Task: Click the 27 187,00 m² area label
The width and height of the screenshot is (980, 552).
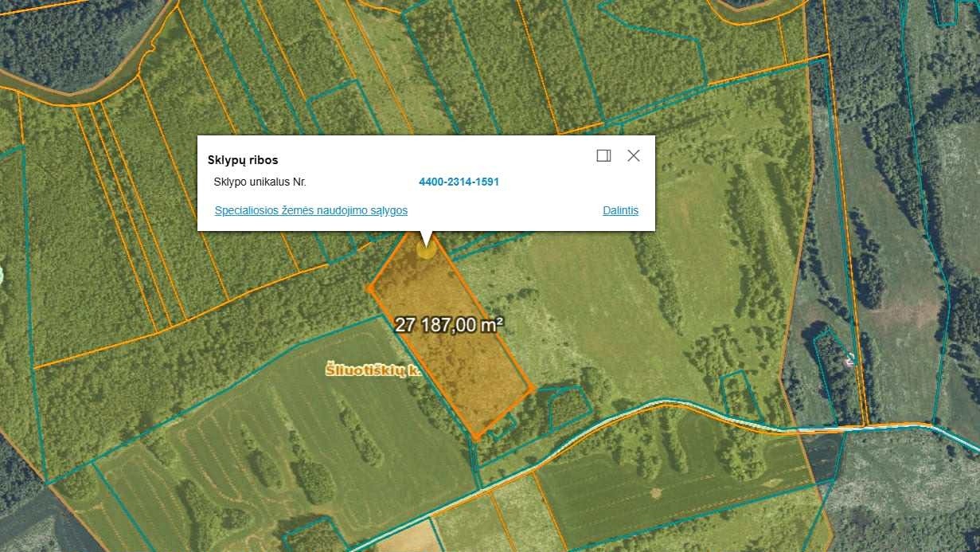Action: [x=450, y=325]
